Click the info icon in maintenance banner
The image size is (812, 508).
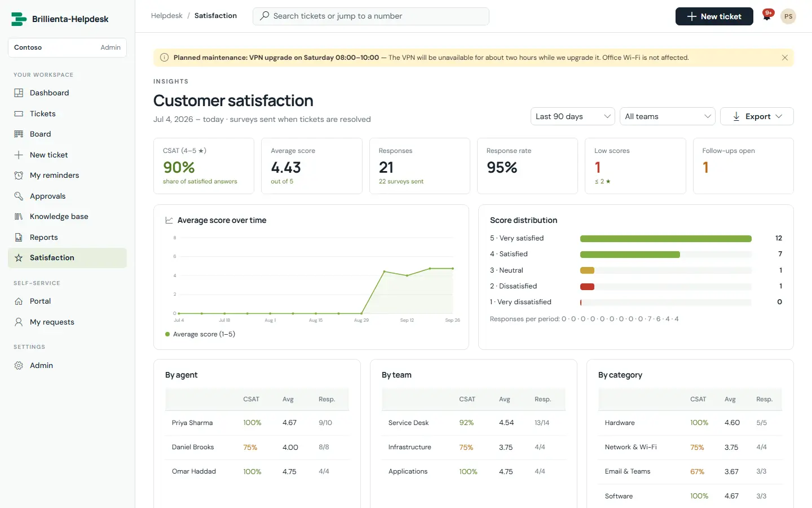(x=164, y=58)
